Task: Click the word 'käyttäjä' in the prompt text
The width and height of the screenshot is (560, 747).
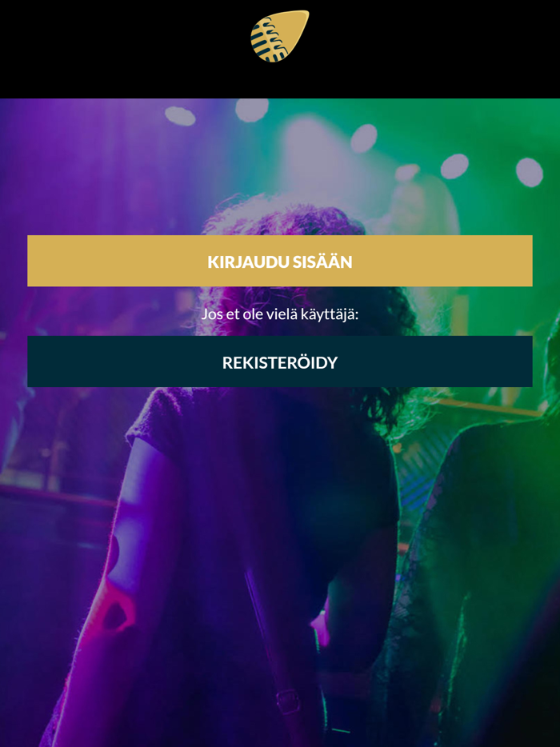Action: tap(328, 315)
